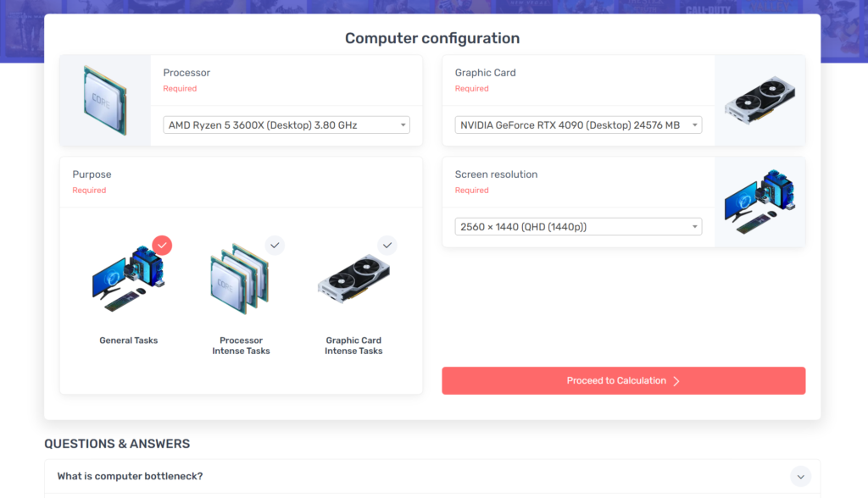Enable the Graphic Card Intense Tasks checkmark
The height and width of the screenshot is (498, 868).
pos(387,246)
